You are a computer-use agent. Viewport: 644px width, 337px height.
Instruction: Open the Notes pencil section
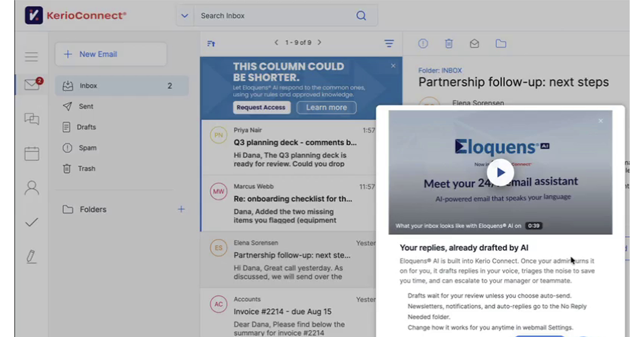point(31,257)
